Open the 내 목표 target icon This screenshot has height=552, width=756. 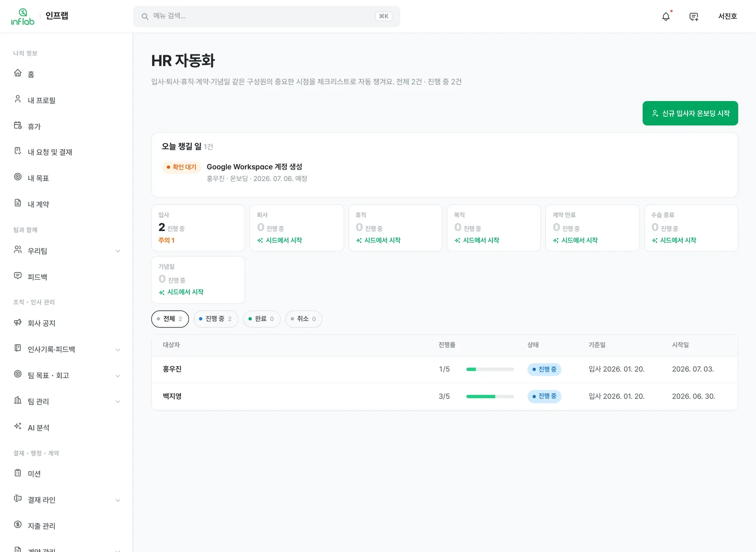[x=18, y=177]
